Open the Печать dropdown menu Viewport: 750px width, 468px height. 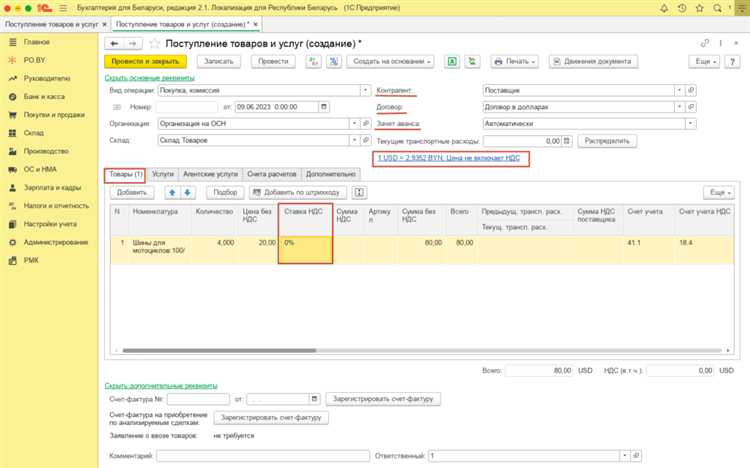(517, 61)
